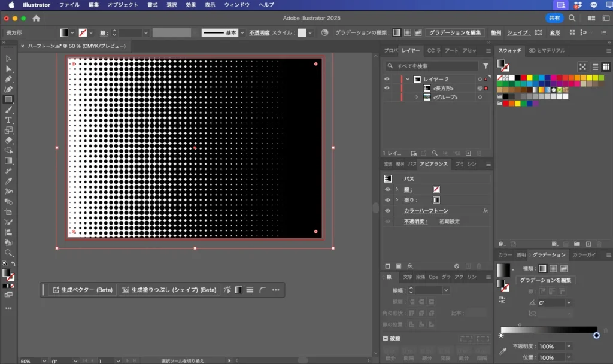
Task: Click the layer filter funnel icon
Action: click(x=485, y=66)
